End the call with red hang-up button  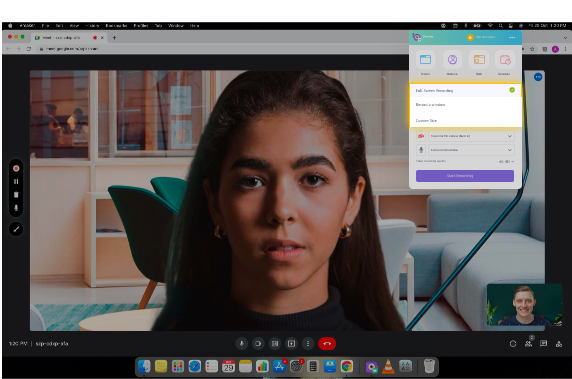[327, 344]
